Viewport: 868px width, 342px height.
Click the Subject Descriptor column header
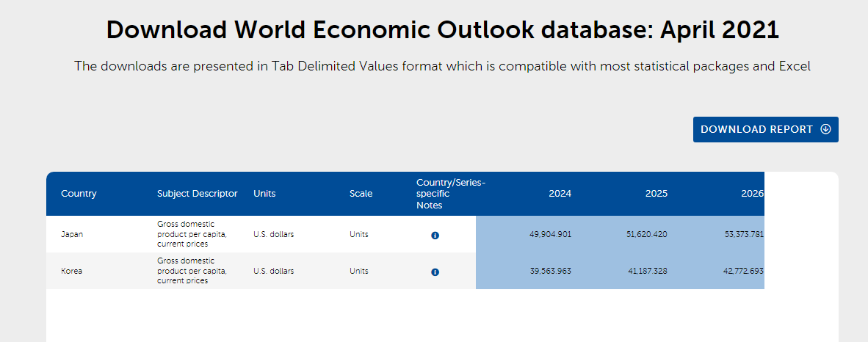(197, 194)
